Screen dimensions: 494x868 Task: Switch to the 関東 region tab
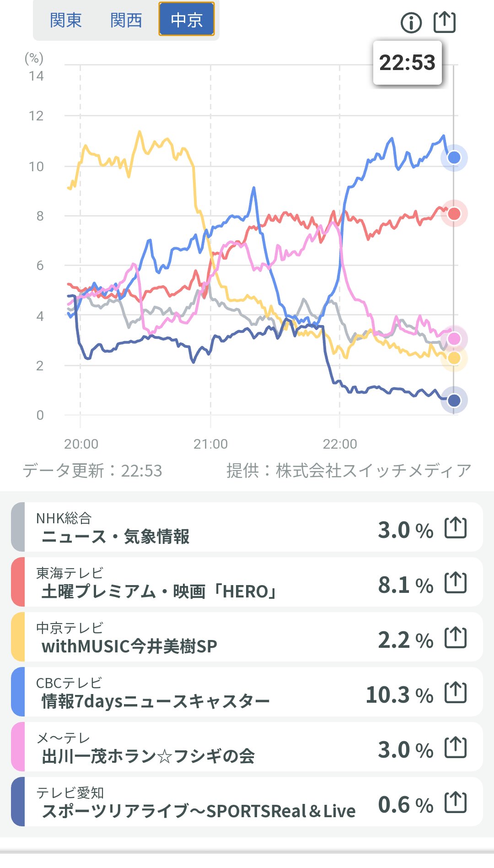[x=66, y=20]
